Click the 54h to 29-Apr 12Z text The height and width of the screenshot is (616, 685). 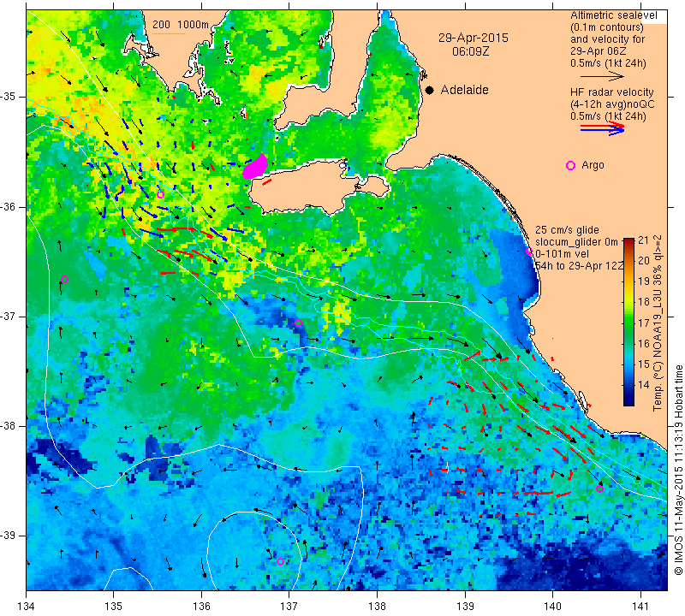pyautogui.click(x=580, y=265)
